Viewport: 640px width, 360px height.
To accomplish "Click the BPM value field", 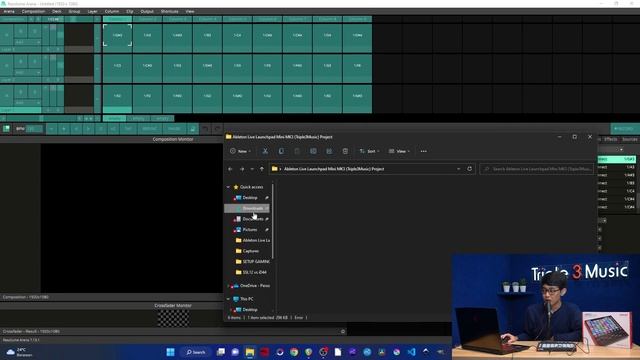I will (x=34, y=129).
